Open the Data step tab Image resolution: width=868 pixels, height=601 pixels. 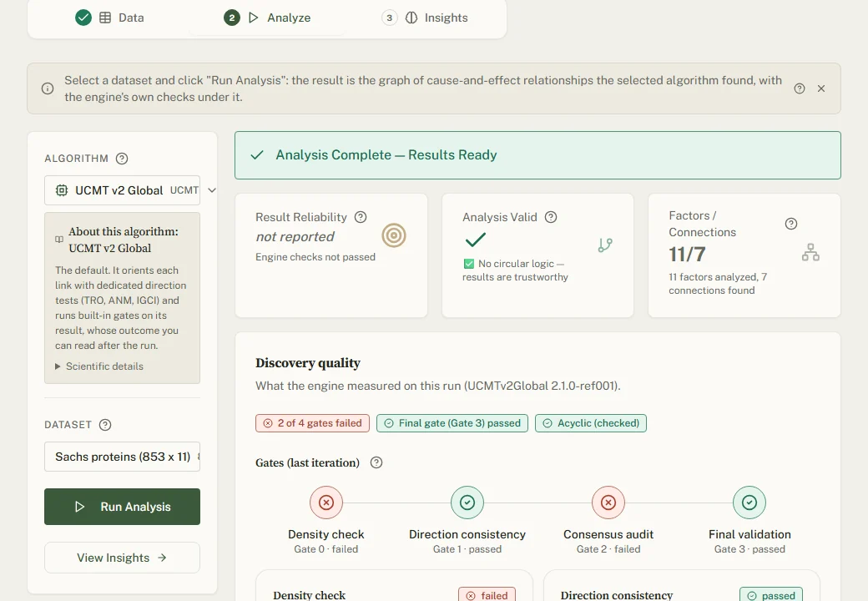[x=109, y=18]
